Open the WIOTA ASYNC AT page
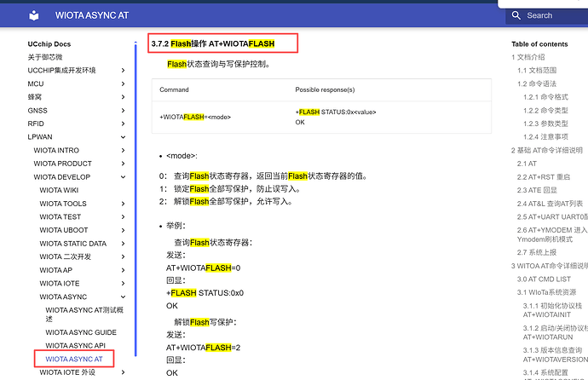 (74, 359)
